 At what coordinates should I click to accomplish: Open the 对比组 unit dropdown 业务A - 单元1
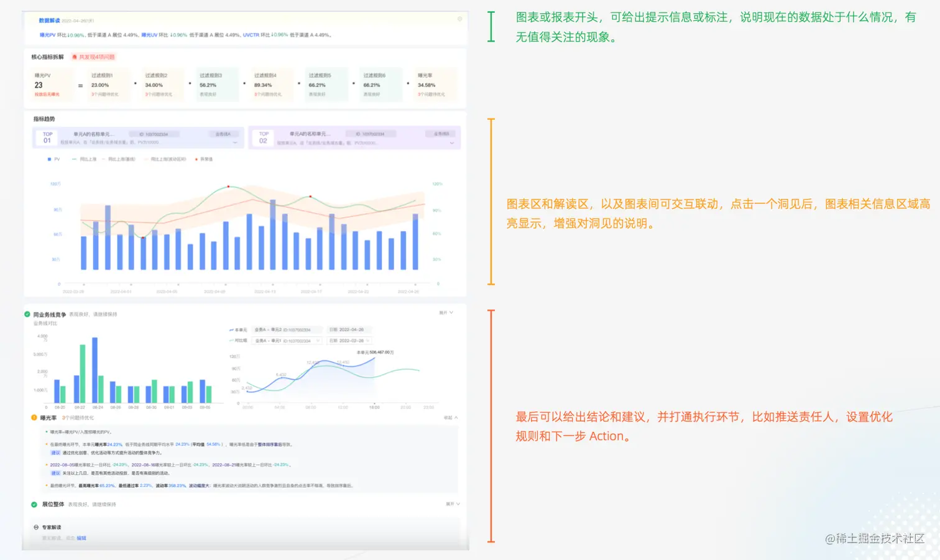[x=287, y=341]
